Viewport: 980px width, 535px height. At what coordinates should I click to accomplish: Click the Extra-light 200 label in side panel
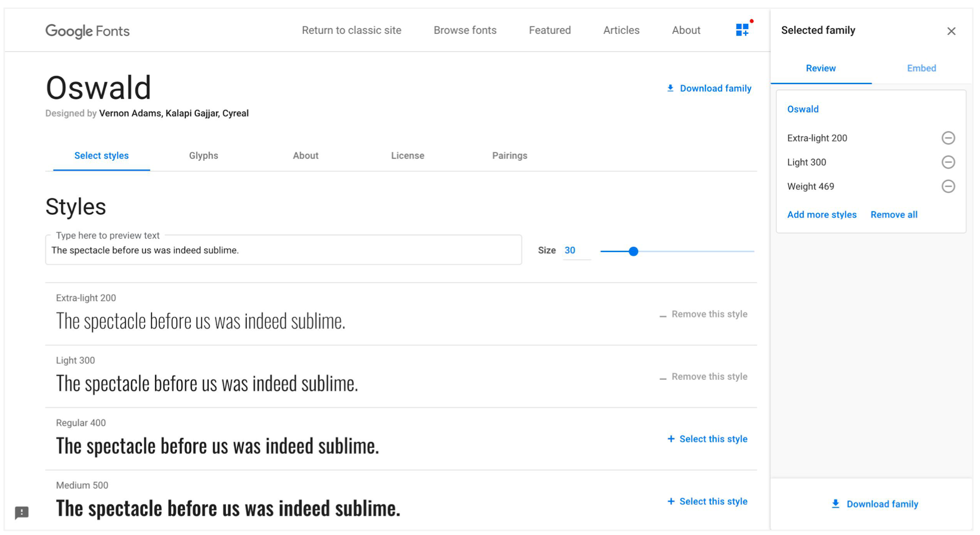coord(817,138)
